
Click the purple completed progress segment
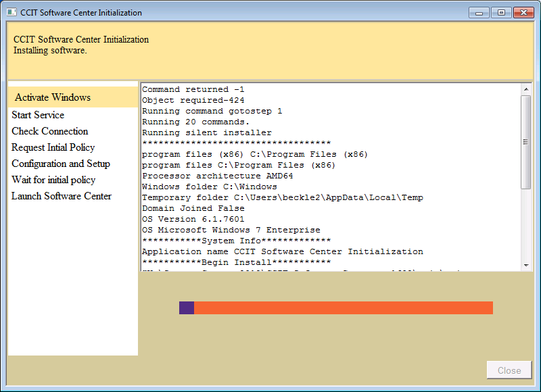[187, 308]
